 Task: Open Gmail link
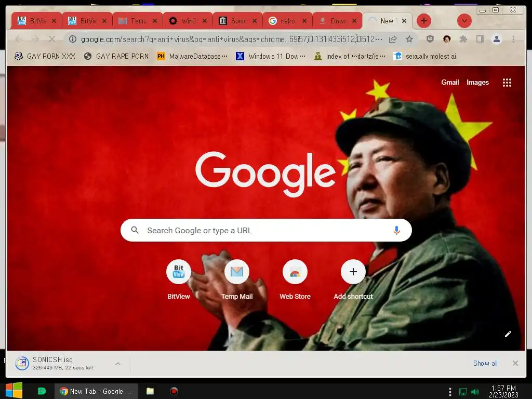[450, 83]
